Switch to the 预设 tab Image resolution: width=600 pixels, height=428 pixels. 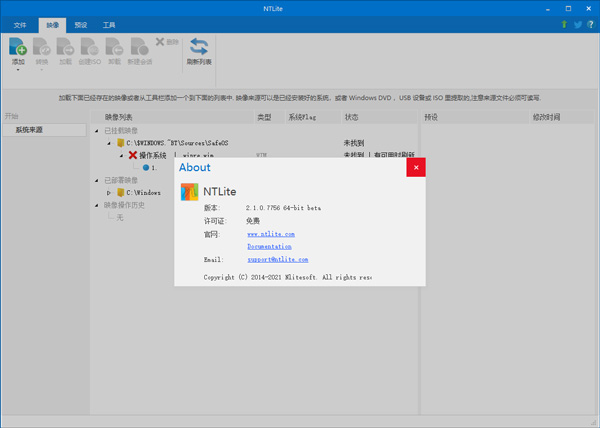[x=82, y=23]
